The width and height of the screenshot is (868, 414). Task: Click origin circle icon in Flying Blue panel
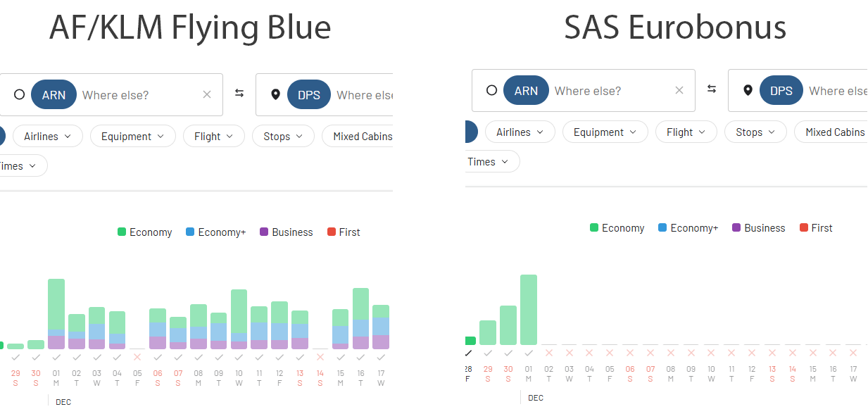19,94
